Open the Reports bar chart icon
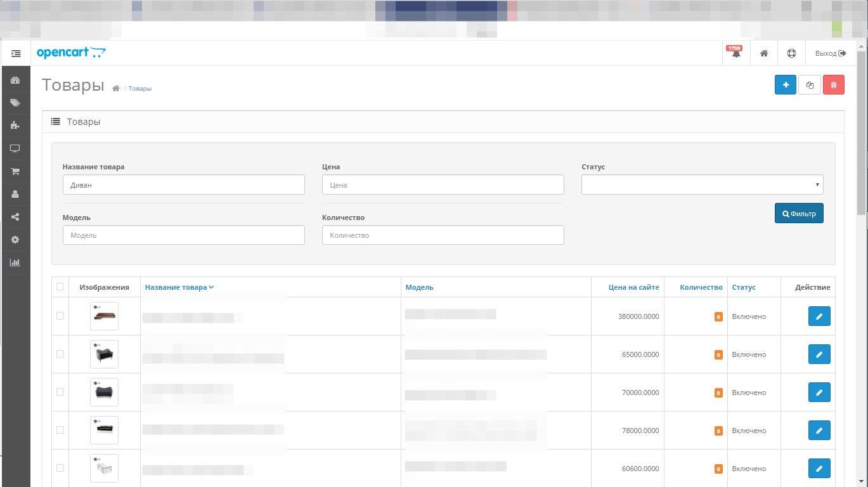 point(15,263)
